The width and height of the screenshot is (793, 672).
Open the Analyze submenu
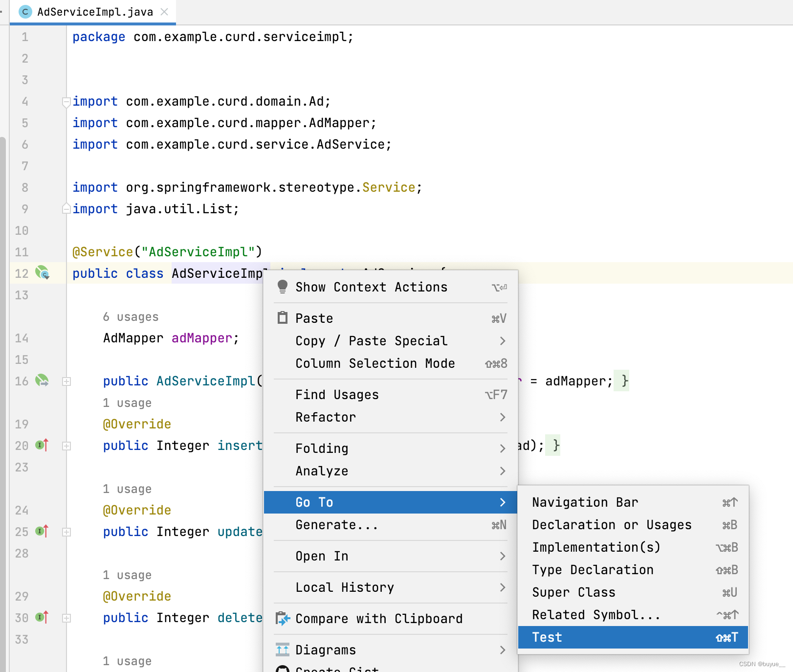(391, 471)
